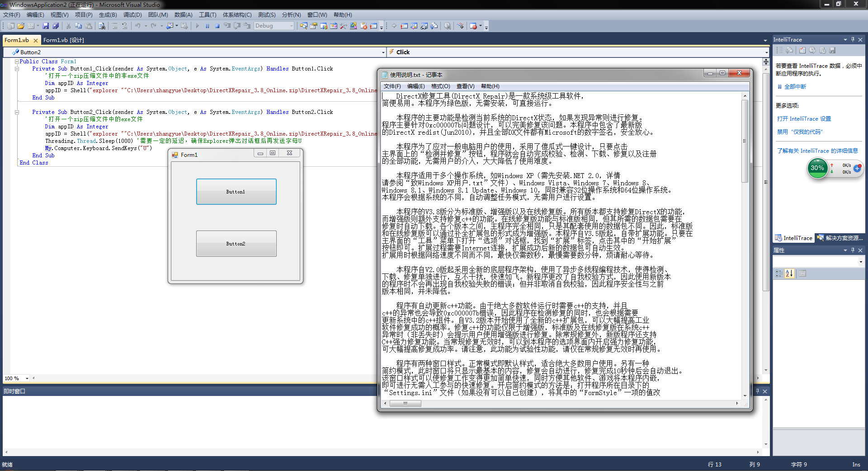Click the 全部中断 link
Viewport: 868px width, 471px height.
pos(795,86)
